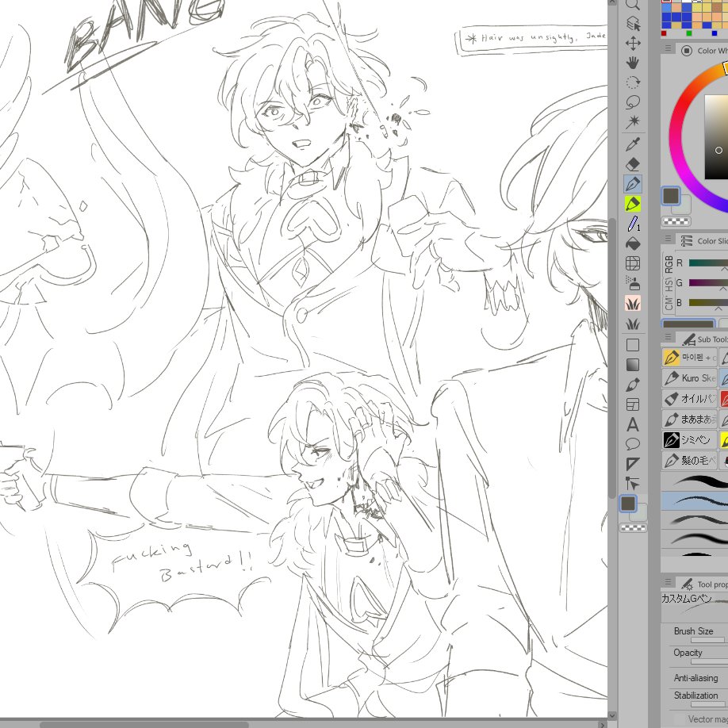This screenshot has width=728, height=728.
Task: Select the topmost brush stroke preview
Action: 695,481
